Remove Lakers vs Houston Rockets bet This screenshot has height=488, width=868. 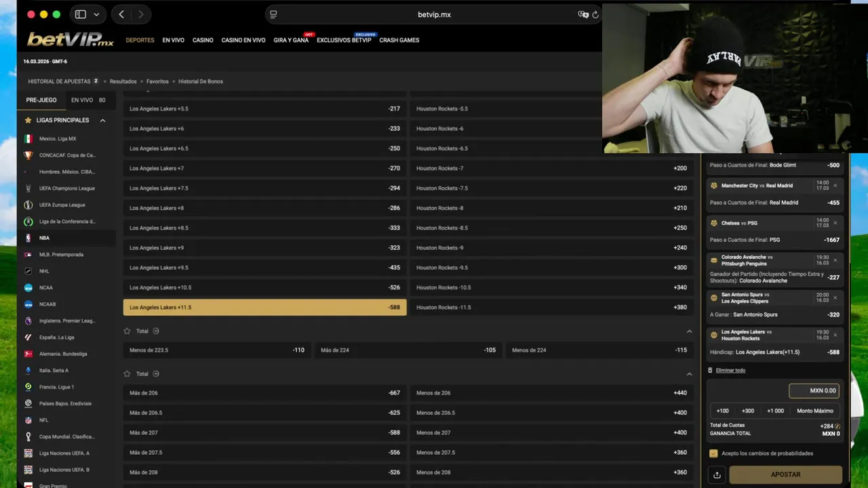[835, 335]
